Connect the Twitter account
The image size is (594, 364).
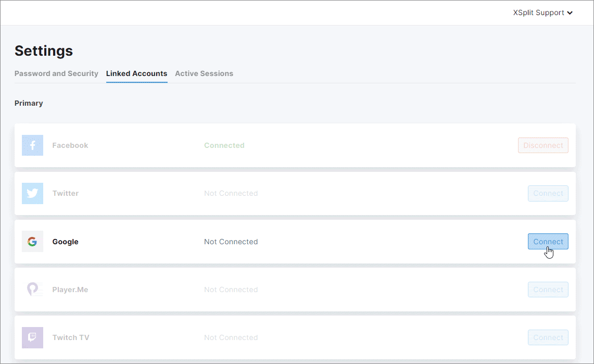(x=548, y=193)
